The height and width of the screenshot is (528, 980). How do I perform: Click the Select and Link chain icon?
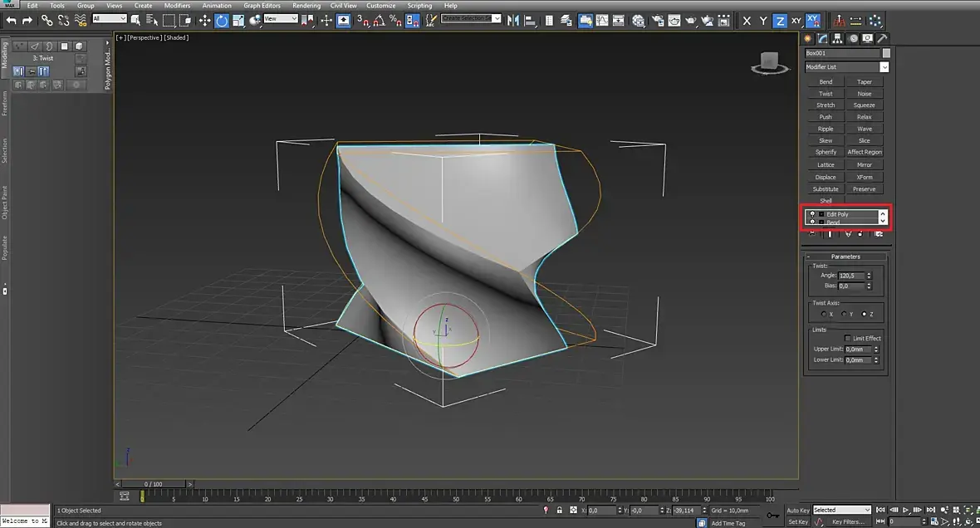pyautogui.click(x=47, y=20)
